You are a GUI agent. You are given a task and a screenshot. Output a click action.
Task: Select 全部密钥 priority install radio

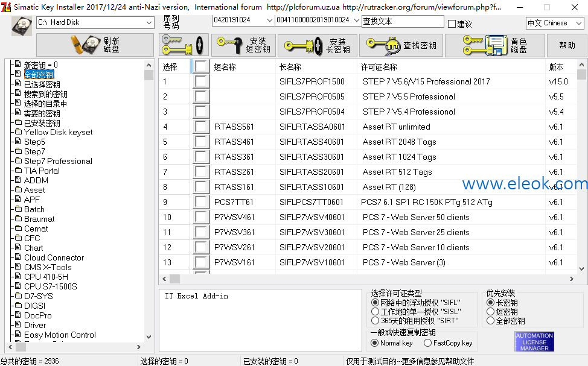click(x=490, y=321)
